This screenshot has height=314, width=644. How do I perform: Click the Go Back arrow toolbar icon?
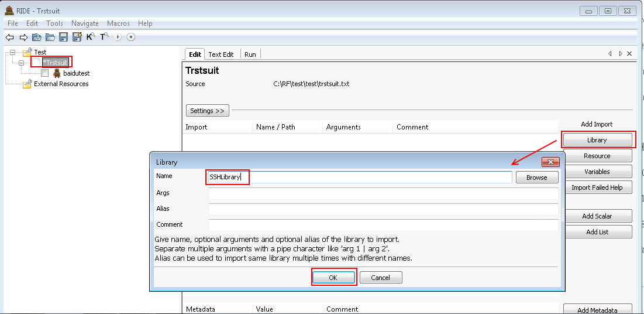tap(10, 37)
